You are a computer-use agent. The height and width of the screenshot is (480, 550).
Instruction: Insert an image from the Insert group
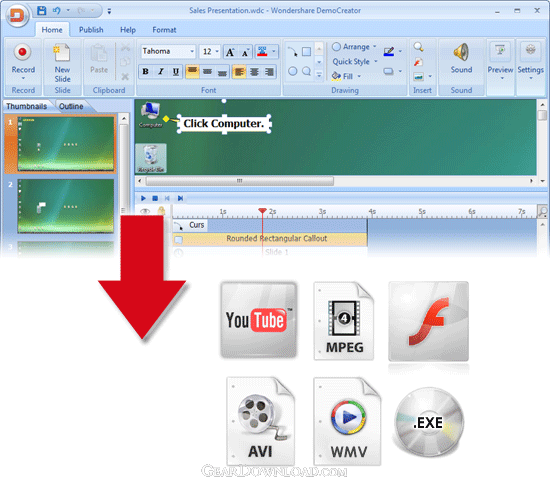[418, 76]
